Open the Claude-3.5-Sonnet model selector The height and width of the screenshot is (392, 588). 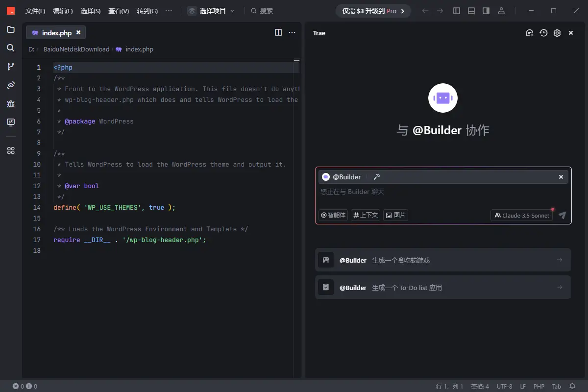point(521,215)
